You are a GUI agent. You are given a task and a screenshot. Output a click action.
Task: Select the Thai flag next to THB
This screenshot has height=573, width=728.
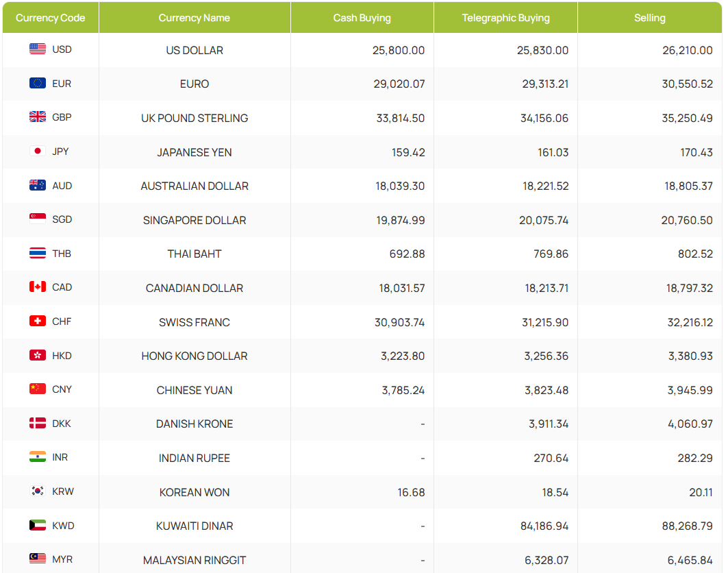coord(38,253)
